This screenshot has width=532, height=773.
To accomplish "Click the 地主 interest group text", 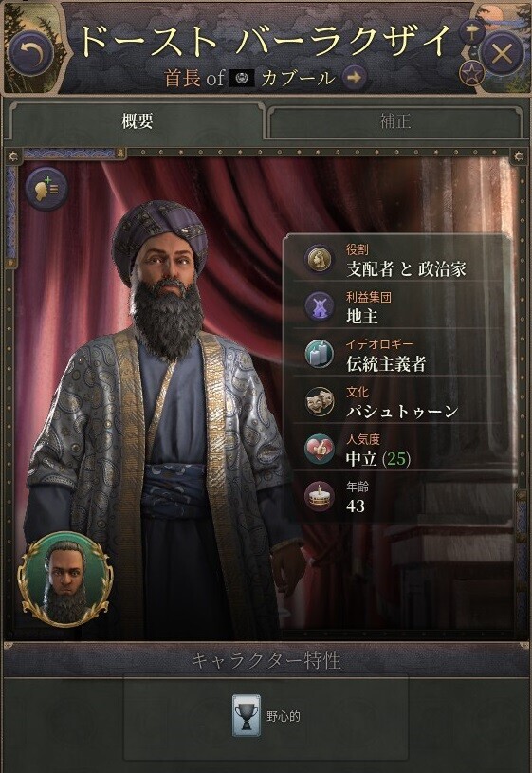I will pyautogui.click(x=362, y=316).
